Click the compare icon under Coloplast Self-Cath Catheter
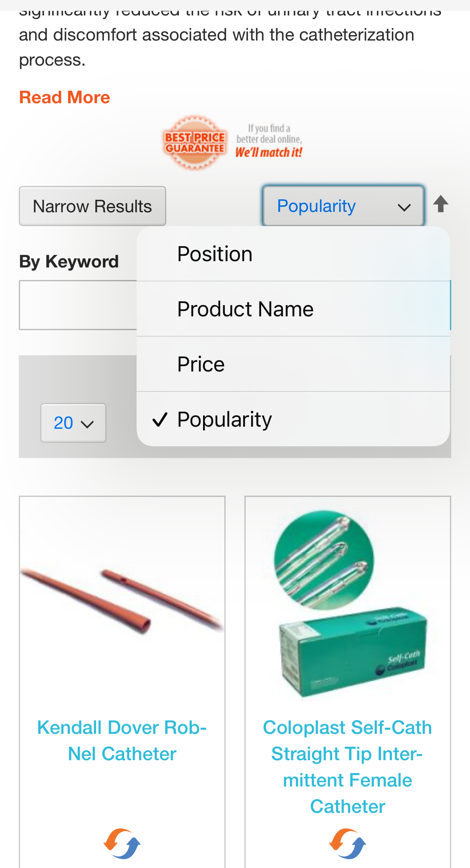Viewport: 470px width, 868px height. pos(348,844)
